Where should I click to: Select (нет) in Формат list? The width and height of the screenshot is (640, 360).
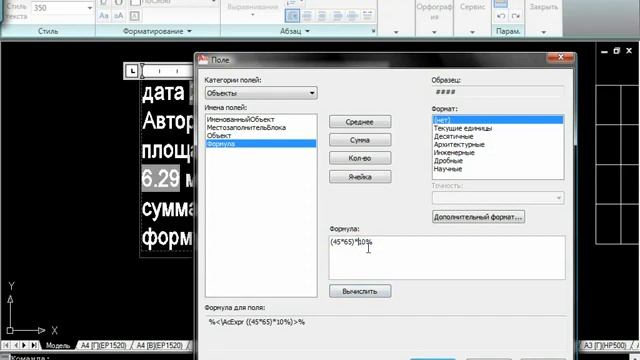point(498,120)
